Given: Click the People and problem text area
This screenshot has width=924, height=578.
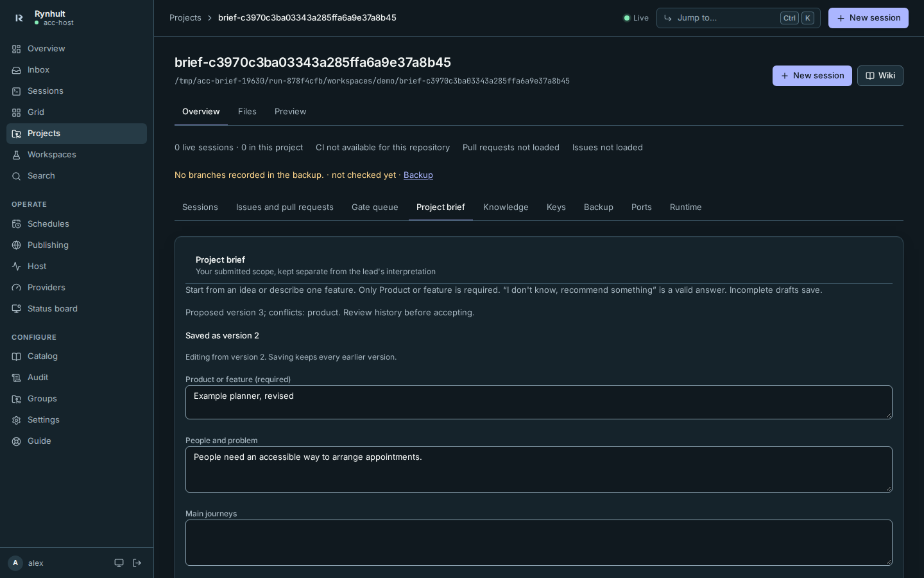Looking at the screenshot, I should point(539,469).
